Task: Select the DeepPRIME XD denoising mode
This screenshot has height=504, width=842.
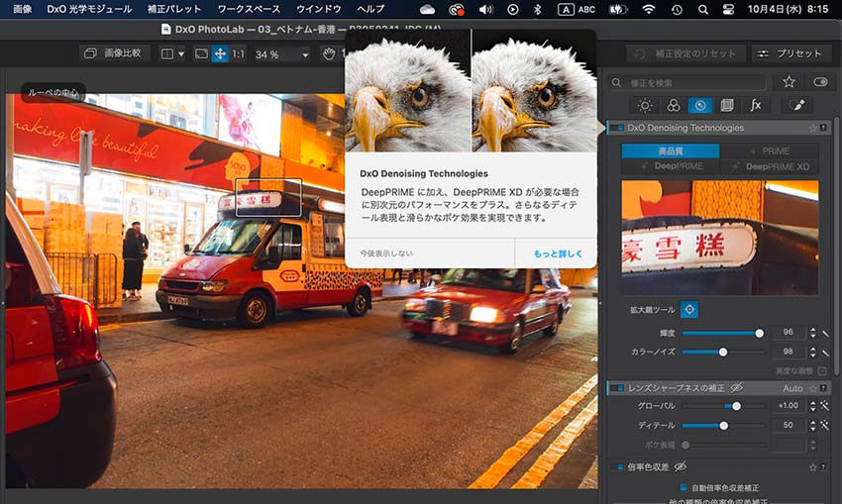Action: tap(769, 166)
